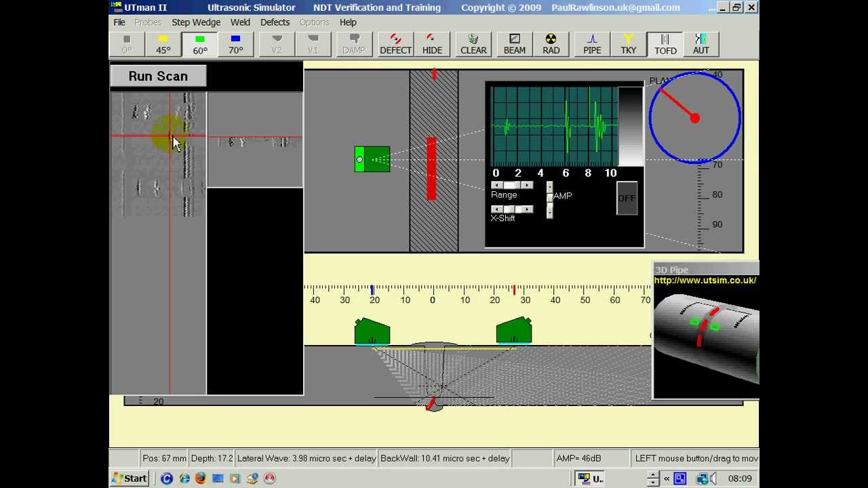Select the TKY joint button
This screenshot has width=868, height=488.
pos(629,44)
